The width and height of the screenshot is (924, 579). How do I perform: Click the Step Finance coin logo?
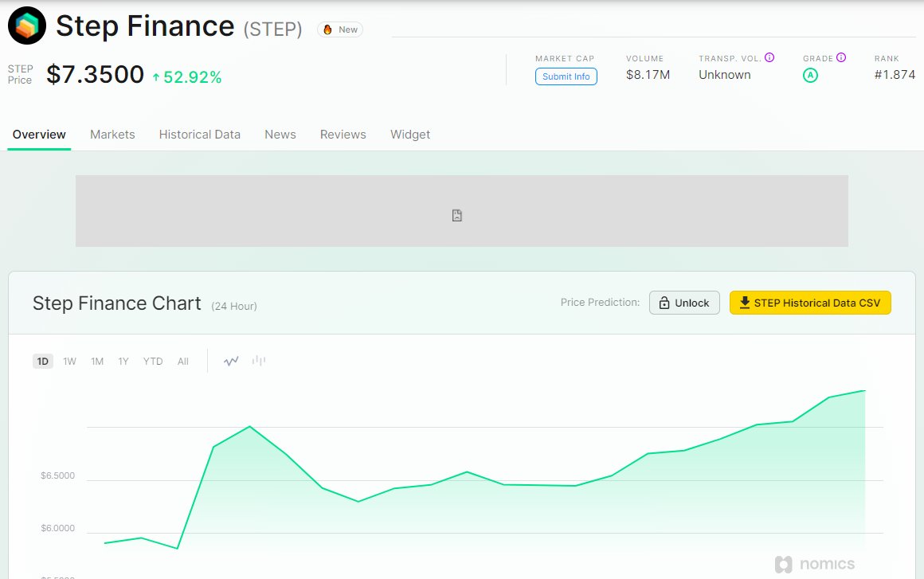[27, 25]
